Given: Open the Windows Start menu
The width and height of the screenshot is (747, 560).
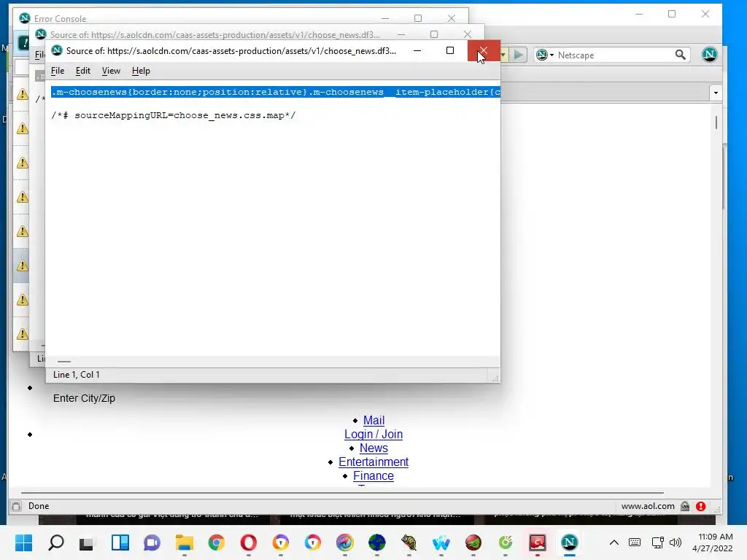Looking at the screenshot, I should (x=24, y=542).
